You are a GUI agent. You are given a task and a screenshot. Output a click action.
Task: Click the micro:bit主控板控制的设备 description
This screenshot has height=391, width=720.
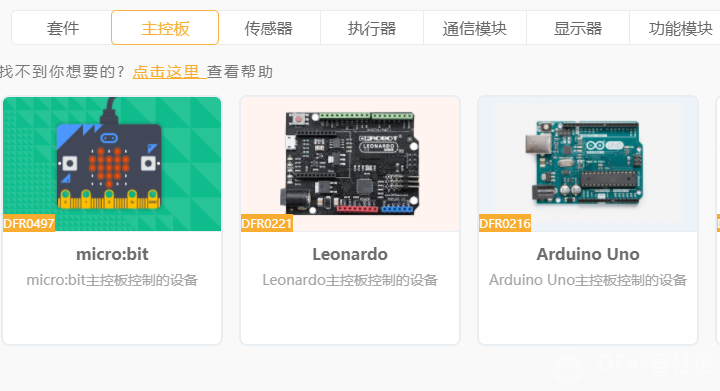tap(112, 280)
